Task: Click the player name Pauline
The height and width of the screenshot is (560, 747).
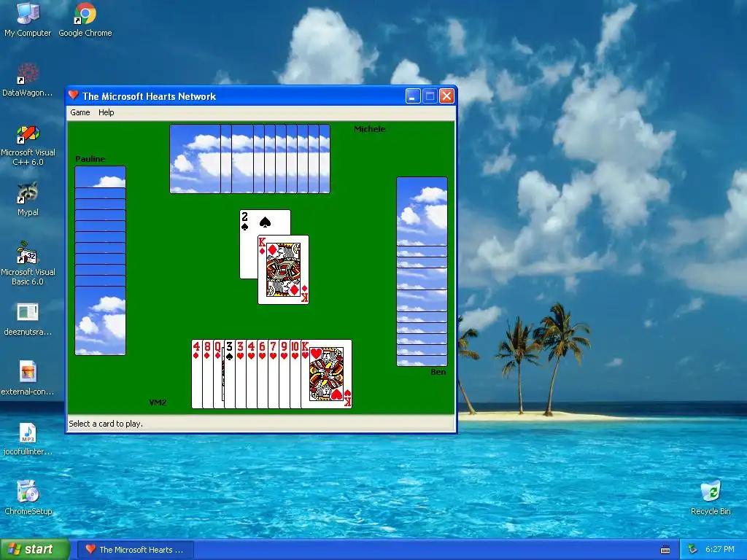Action: point(90,159)
